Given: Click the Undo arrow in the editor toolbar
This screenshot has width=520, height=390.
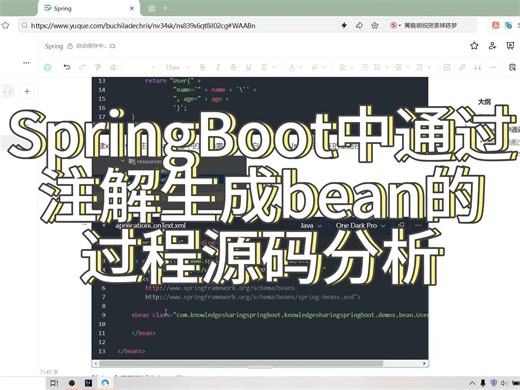Looking at the screenshot, I should [67, 67].
